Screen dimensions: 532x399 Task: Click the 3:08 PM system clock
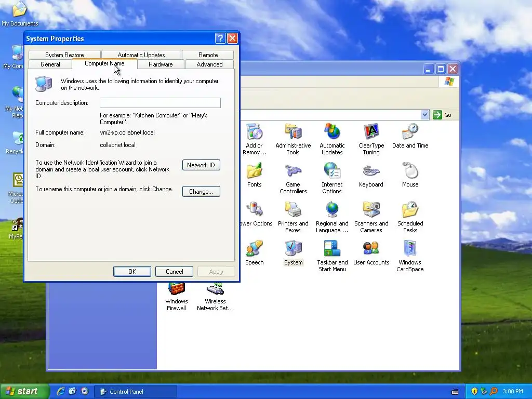[x=513, y=391]
